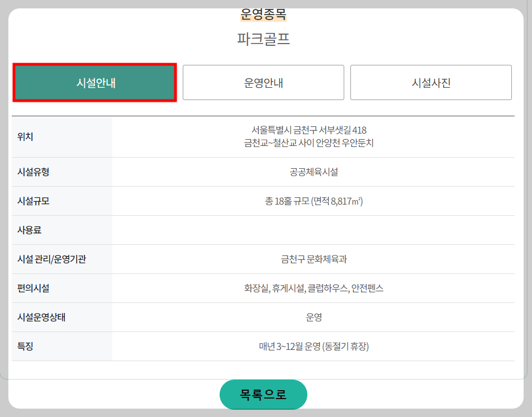This screenshot has width=532, height=417.
Task: Click the 편의시설 row label
Action: coord(31,288)
